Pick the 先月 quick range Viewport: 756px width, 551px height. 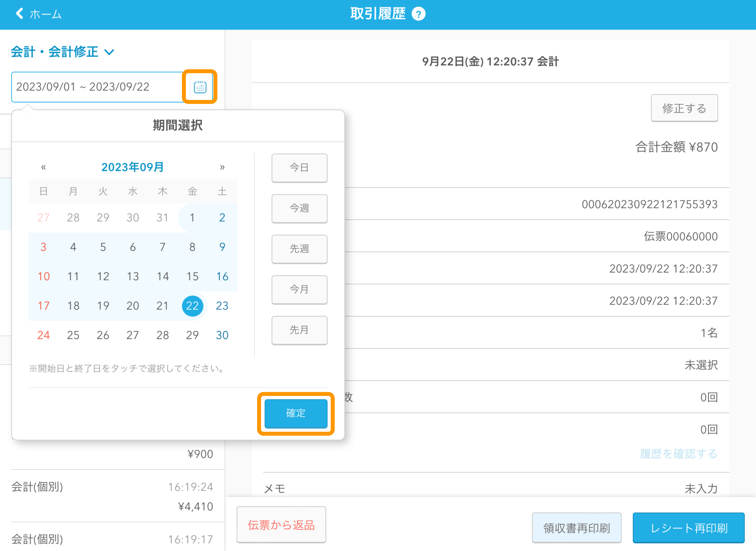[x=299, y=330]
